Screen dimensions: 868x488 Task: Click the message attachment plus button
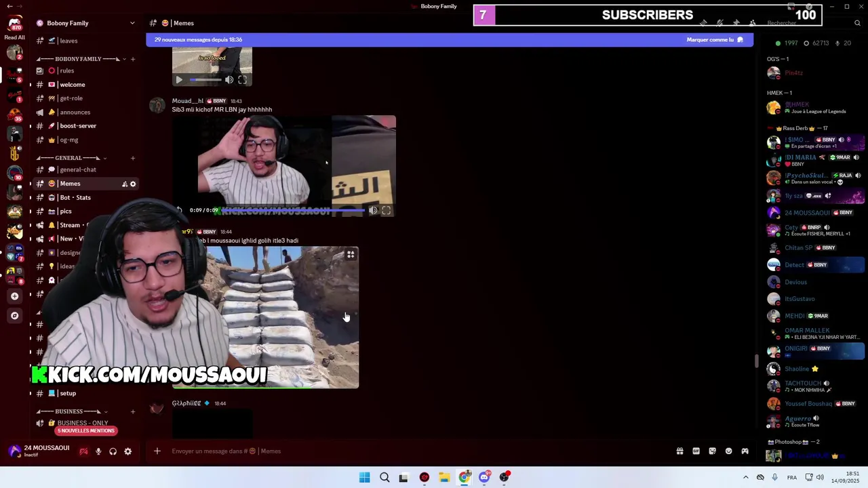point(157,451)
